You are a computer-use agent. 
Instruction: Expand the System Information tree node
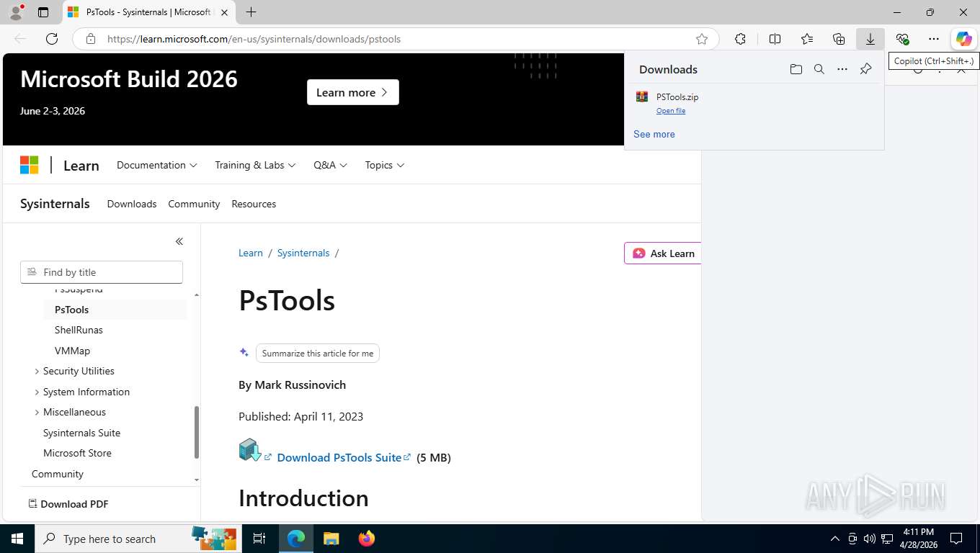86,392
